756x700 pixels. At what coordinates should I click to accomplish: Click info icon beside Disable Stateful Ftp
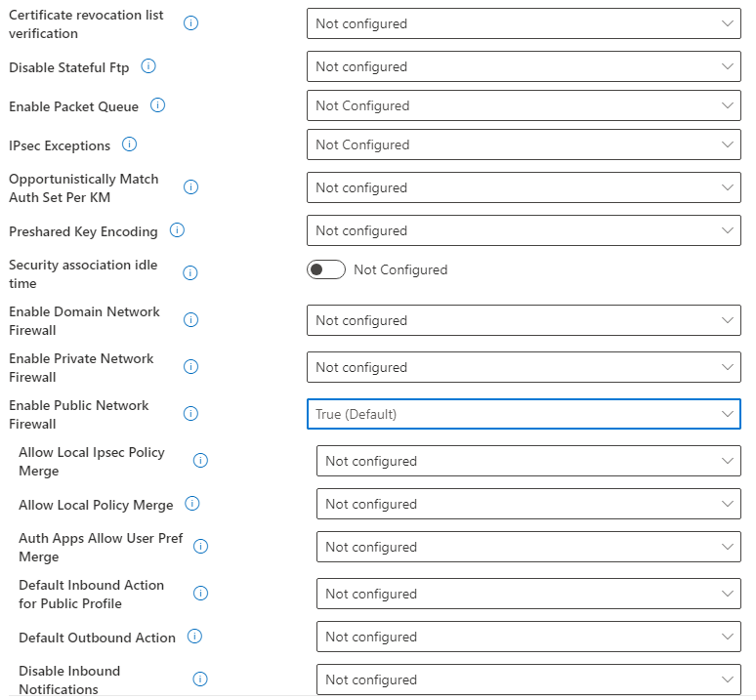click(x=148, y=66)
